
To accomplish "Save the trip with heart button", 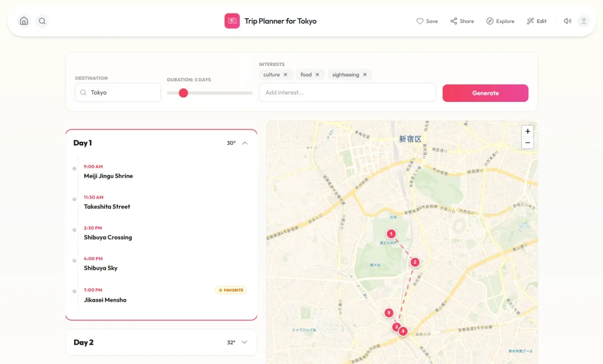I will click(427, 21).
